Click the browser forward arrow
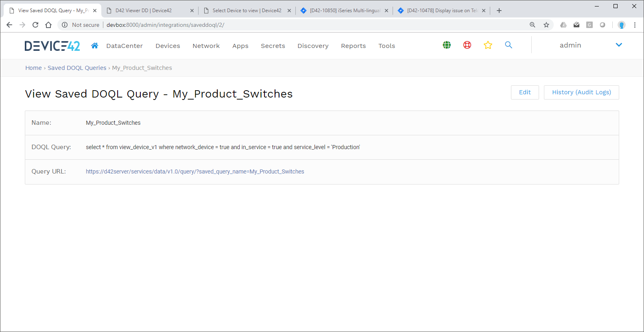644x332 pixels. tap(22, 25)
